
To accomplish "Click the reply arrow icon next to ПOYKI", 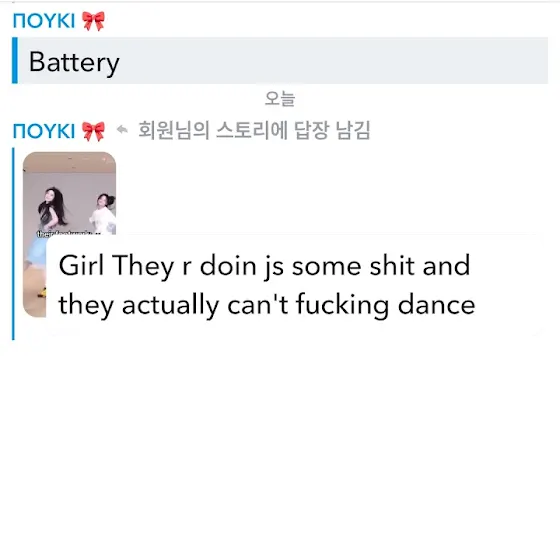I will click(x=122, y=130).
